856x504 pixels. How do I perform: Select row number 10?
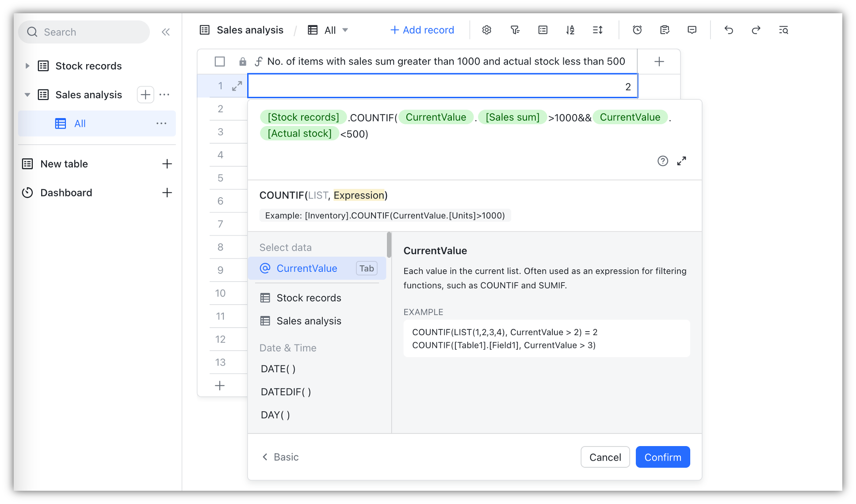[x=220, y=293]
